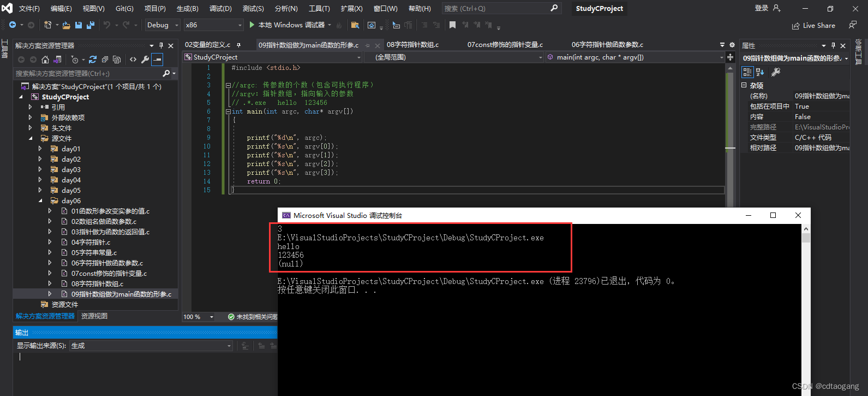Open the main(int argc, char * argv[]) member dropdown
This screenshot has width=868, height=396.
pyautogui.click(x=635, y=57)
